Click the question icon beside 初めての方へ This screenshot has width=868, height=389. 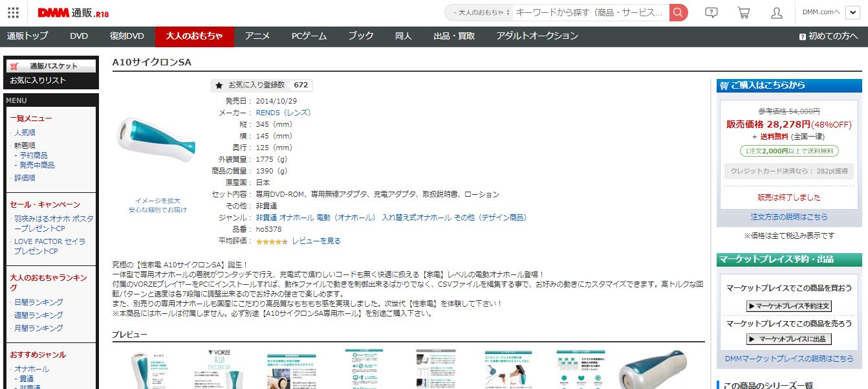803,37
